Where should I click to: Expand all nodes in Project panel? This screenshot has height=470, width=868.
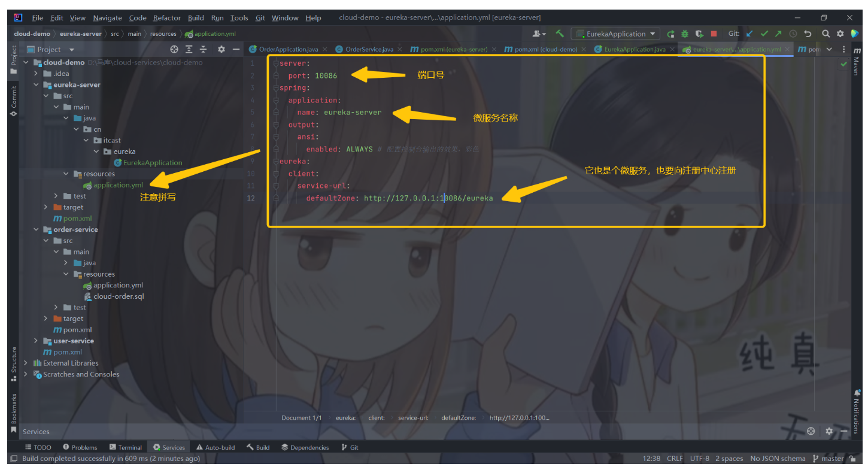189,49
